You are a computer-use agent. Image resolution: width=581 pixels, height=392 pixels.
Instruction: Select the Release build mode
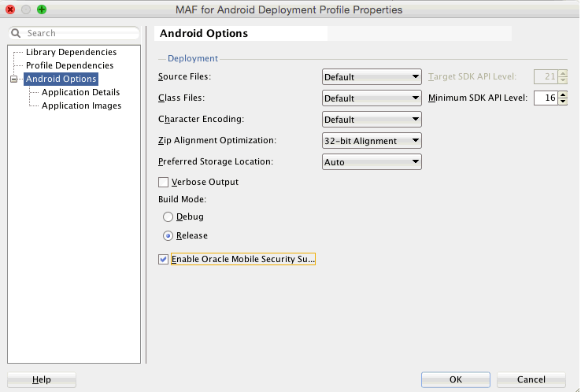(x=168, y=235)
